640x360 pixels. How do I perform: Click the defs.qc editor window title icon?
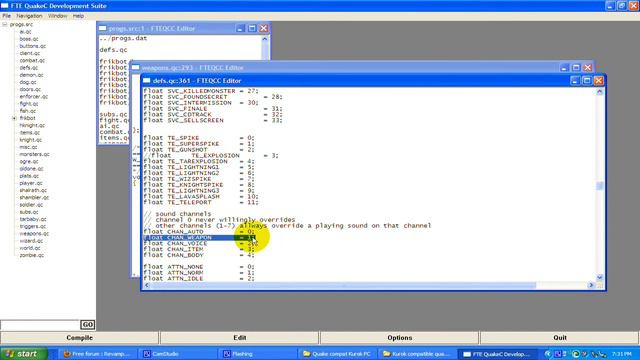click(x=147, y=81)
